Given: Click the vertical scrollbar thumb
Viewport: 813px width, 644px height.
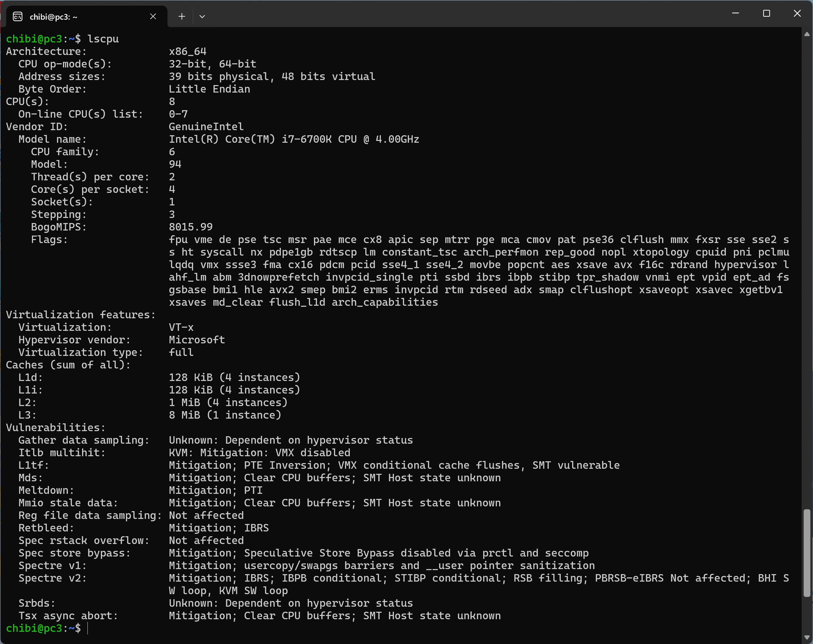Looking at the screenshot, I should tap(807, 552).
